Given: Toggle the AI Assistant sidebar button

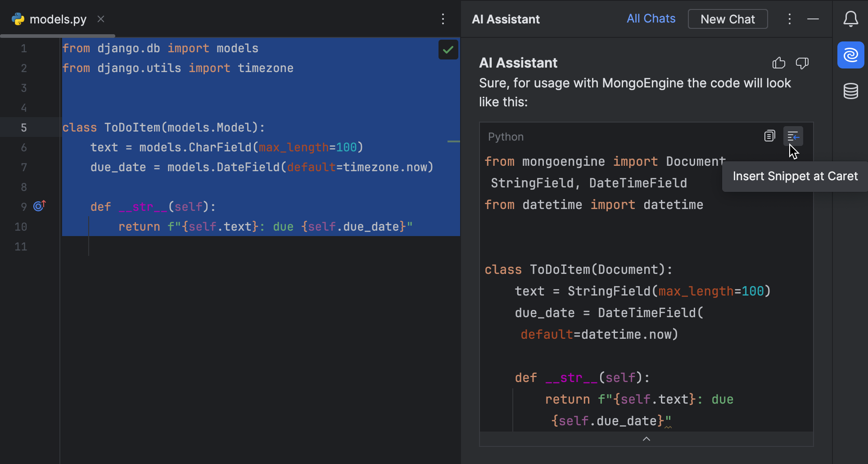Looking at the screenshot, I should coord(850,55).
